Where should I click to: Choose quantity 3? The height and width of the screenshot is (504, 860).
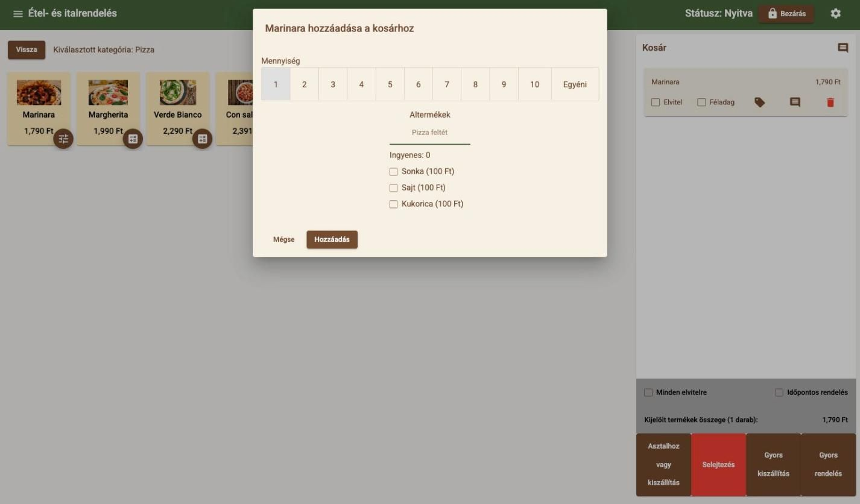[x=333, y=84]
